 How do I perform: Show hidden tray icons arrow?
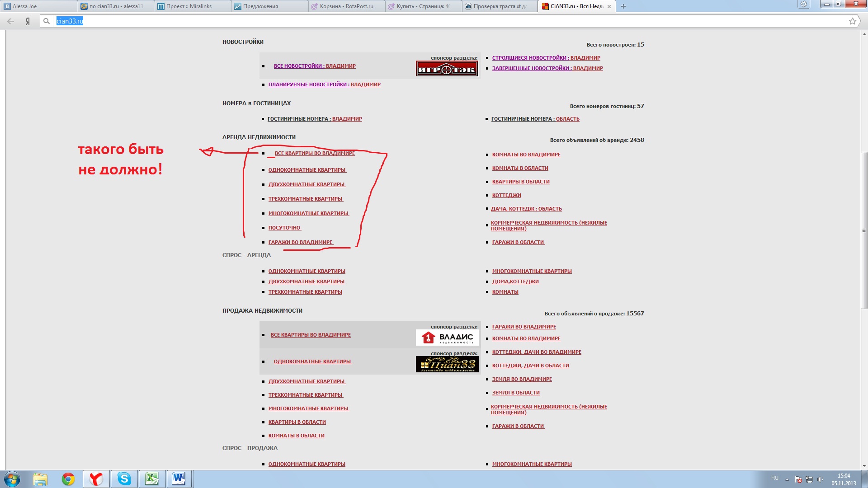[787, 479]
